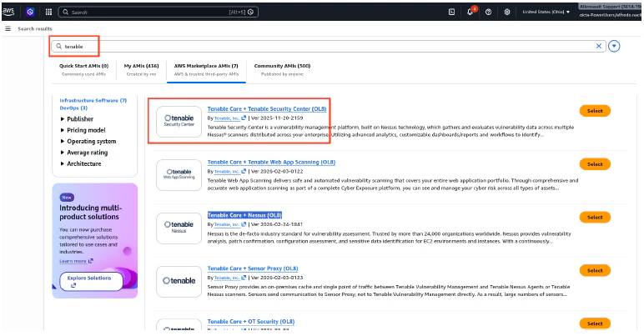Click the Explore Solutions button
This screenshot has width=644, height=336.
click(x=91, y=282)
